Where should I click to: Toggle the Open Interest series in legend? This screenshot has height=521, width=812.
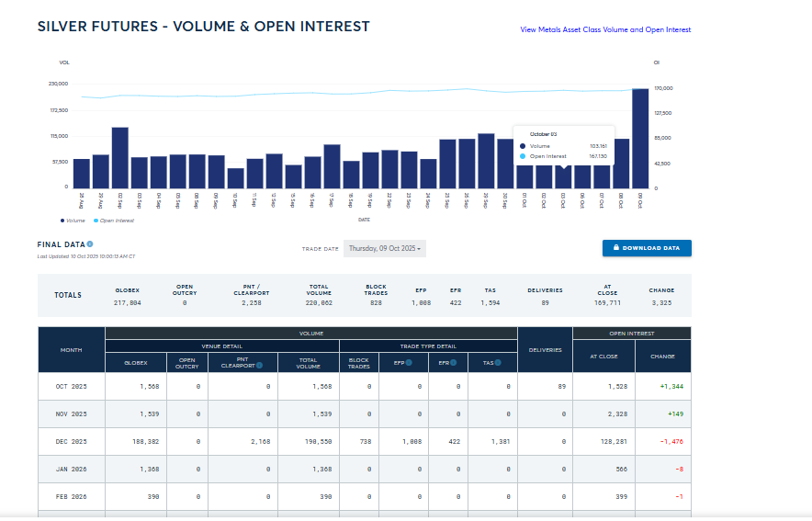pyautogui.click(x=115, y=221)
